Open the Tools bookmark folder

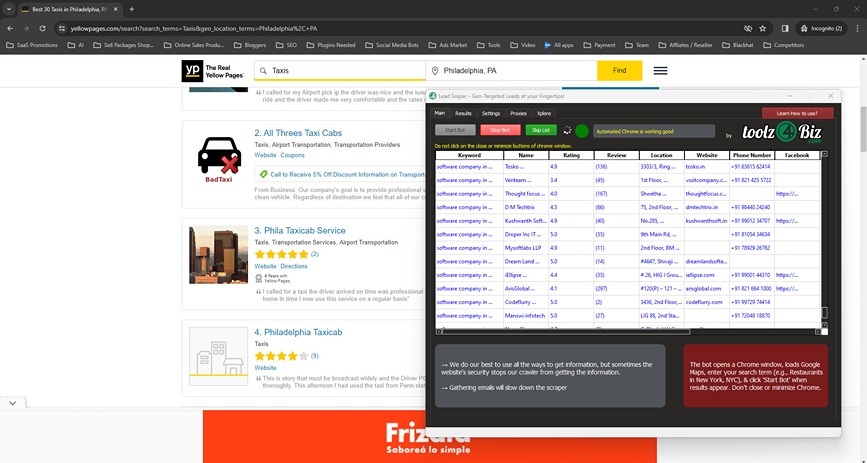click(489, 45)
